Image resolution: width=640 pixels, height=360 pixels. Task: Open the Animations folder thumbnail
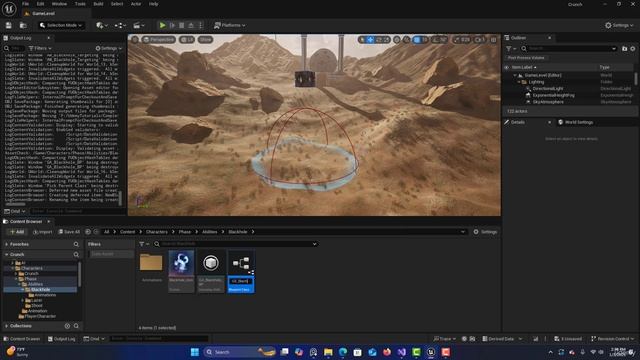point(151,262)
